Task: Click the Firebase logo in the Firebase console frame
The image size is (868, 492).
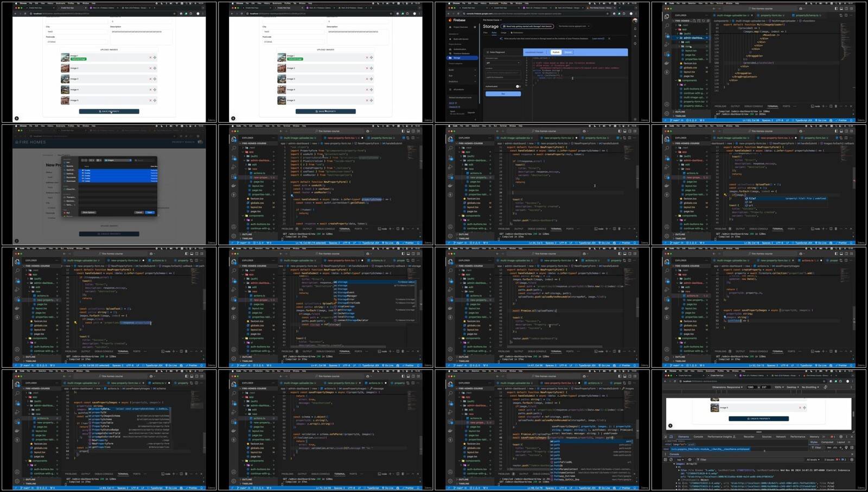Action: click(x=457, y=20)
